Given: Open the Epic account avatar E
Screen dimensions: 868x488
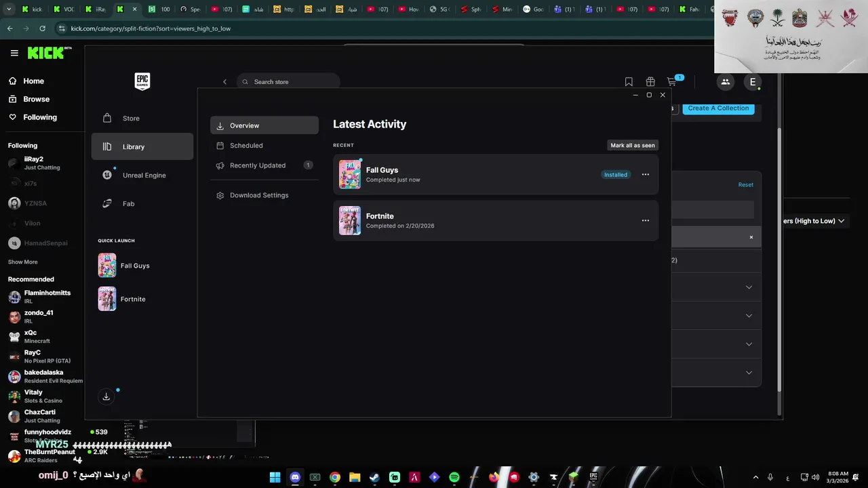Looking at the screenshot, I should [752, 82].
